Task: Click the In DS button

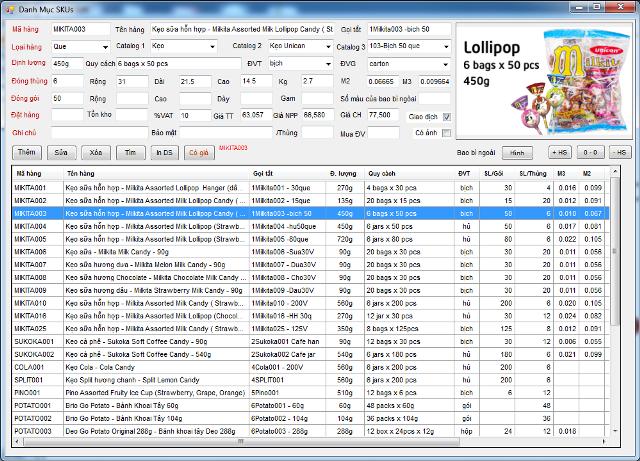Action: point(164,152)
